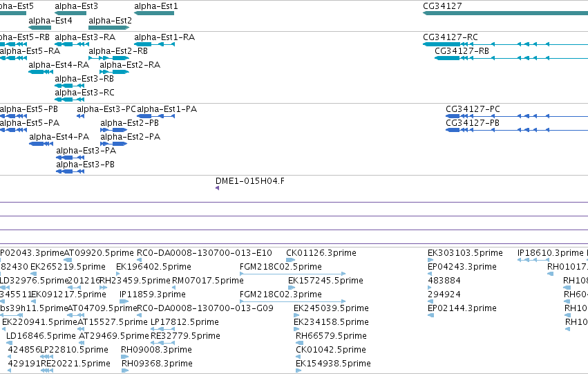Click the DME1-015H04.F purple marker
The width and height of the screenshot is (588, 374).
[x=217, y=188]
